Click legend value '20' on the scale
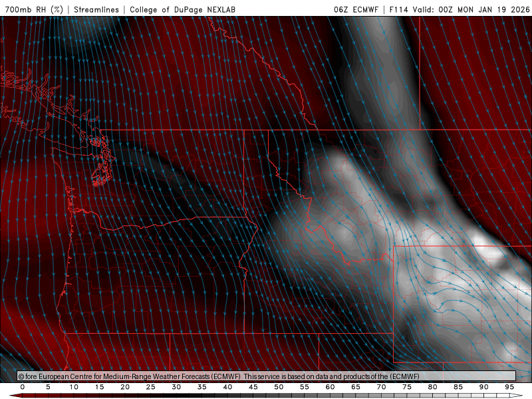Viewport: 532px width, 399px height. click(125, 387)
